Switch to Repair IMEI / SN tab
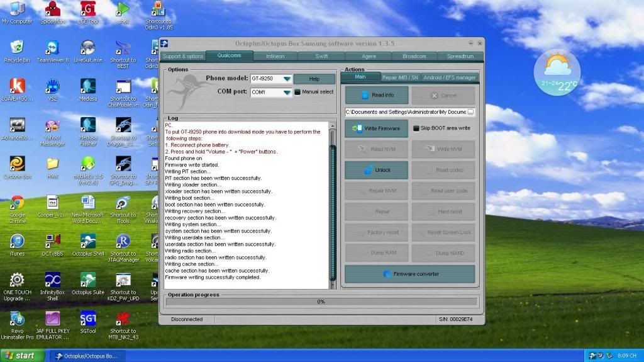This screenshot has width=644, height=362. point(400,77)
